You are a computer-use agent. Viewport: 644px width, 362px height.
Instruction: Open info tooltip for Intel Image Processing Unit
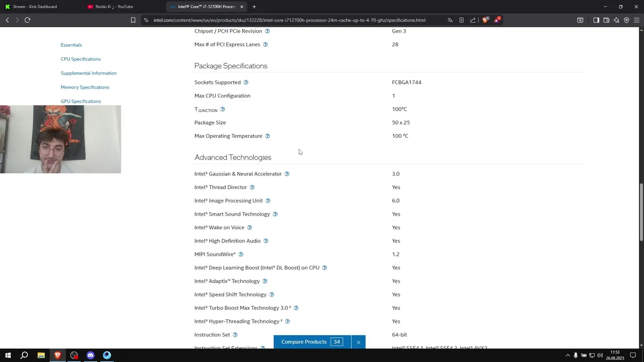pyautogui.click(x=268, y=201)
